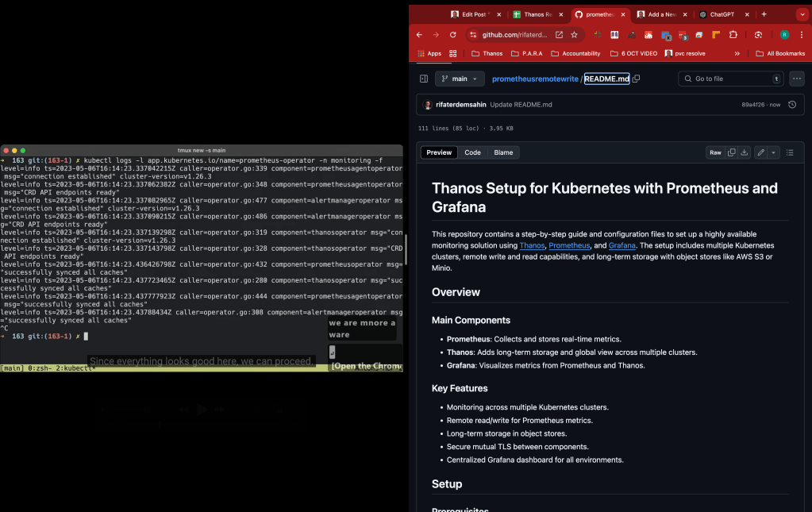Click the GitHub address bar URL
Viewport: 812px width, 512px height.
coord(514,35)
